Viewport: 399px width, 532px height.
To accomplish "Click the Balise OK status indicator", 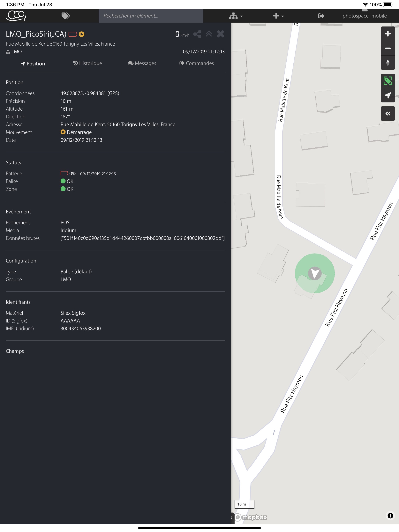I will coord(67,181).
